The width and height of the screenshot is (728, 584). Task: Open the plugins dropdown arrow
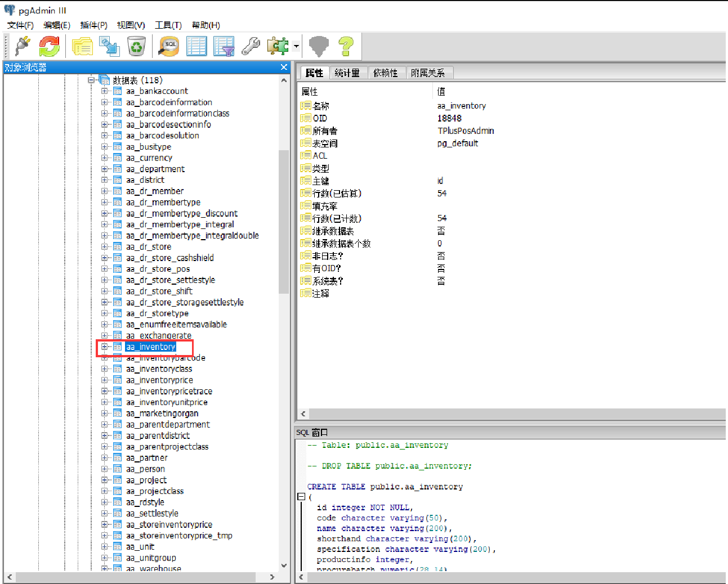pos(296,47)
